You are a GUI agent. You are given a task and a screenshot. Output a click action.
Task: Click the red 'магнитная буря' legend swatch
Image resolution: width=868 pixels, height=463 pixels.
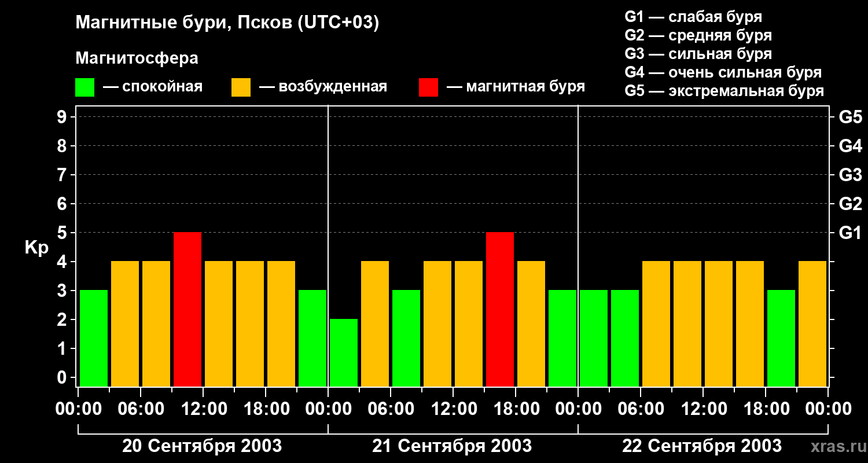pyautogui.click(x=428, y=87)
